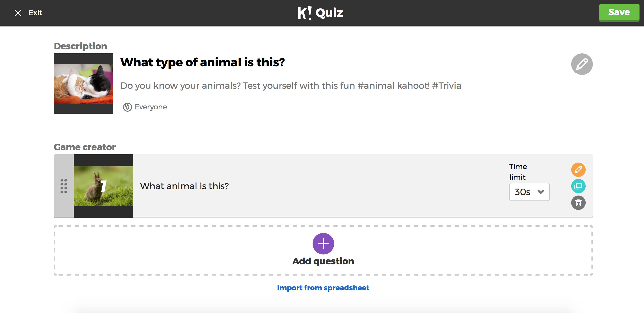Click the orange edit pencil icon on question
Image resolution: width=644 pixels, height=313 pixels.
pos(579,170)
